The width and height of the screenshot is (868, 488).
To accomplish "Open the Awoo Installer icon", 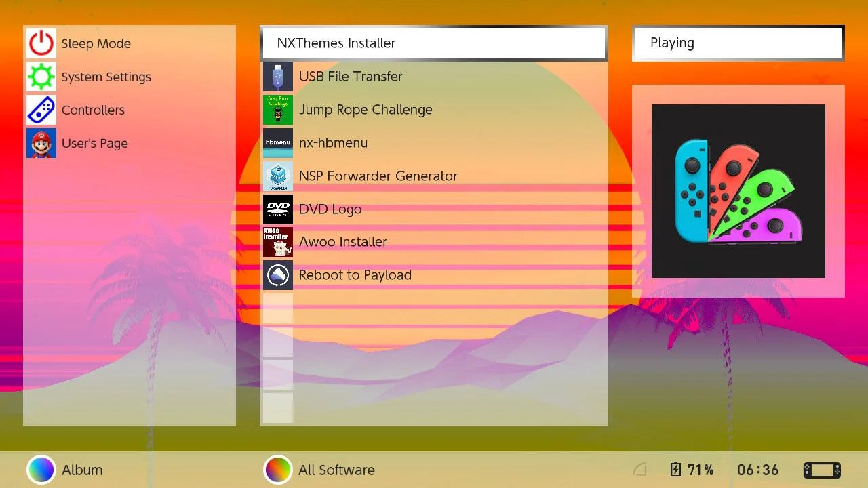I will click(278, 242).
